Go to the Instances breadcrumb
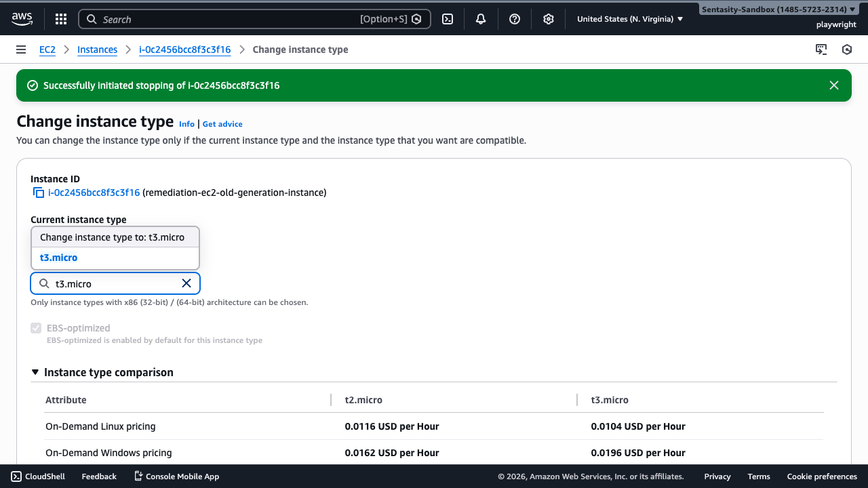 [x=97, y=49]
